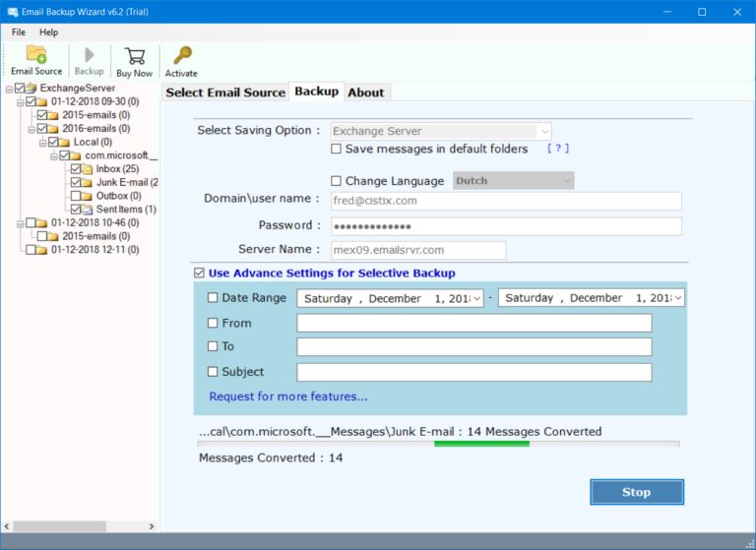The width and height of the screenshot is (756, 550).
Task: Check the Outbox (0) checkbox
Action: (76, 196)
